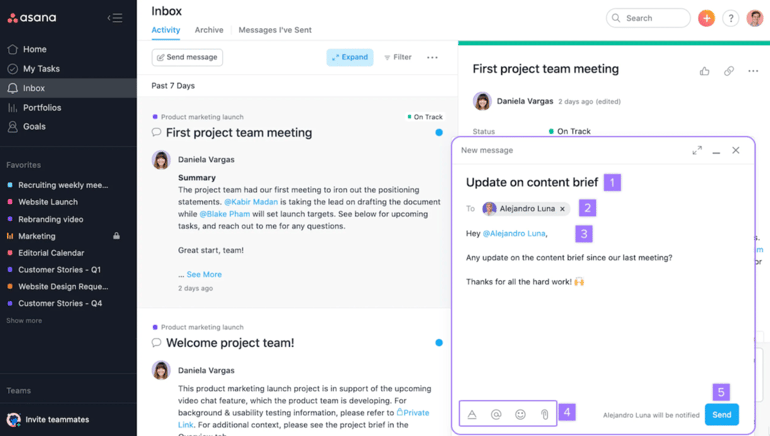Open My Tasks in the sidebar
Image resolution: width=770 pixels, height=436 pixels.
click(x=41, y=69)
